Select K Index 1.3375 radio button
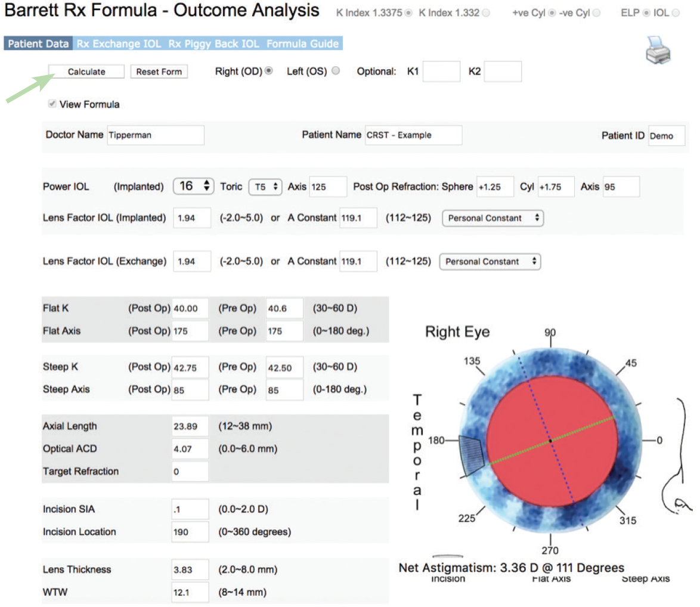This screenshot has height=607, width=700. 408,13
